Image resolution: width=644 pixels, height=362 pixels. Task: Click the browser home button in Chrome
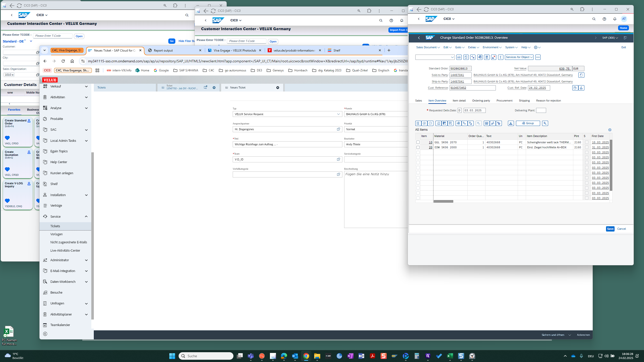(x=72, y=61)
